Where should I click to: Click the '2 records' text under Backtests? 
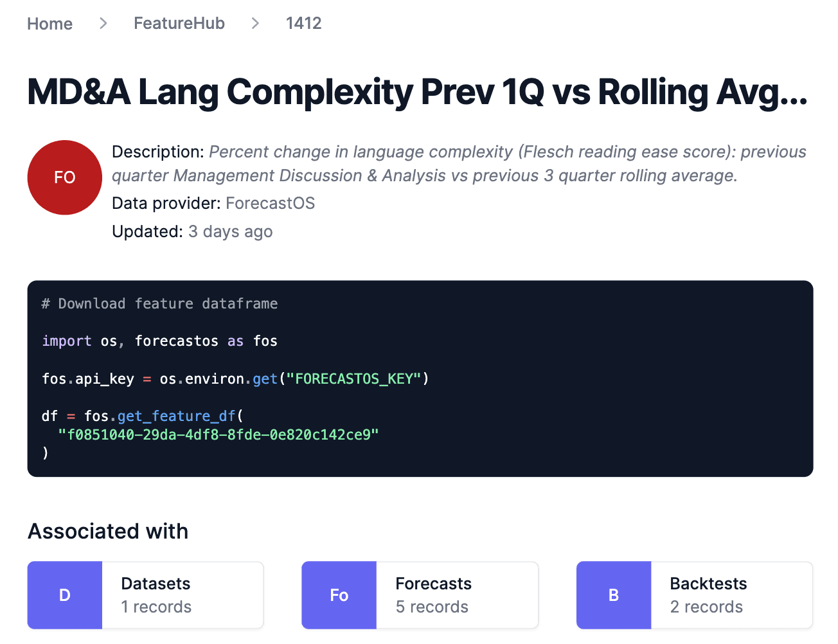tap(706, 607)
